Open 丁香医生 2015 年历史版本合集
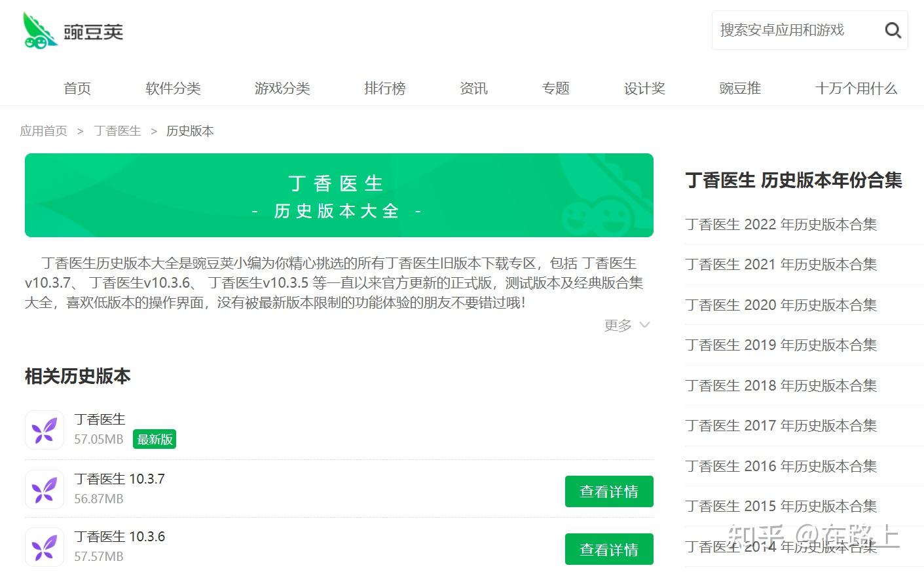This screenshot has height=574, width=924. click(x=781, y=506)
